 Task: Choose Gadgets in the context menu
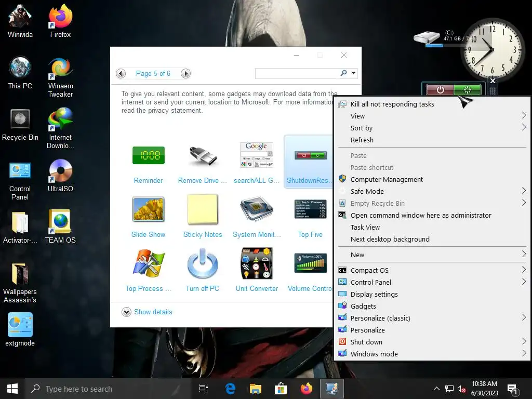432,306
